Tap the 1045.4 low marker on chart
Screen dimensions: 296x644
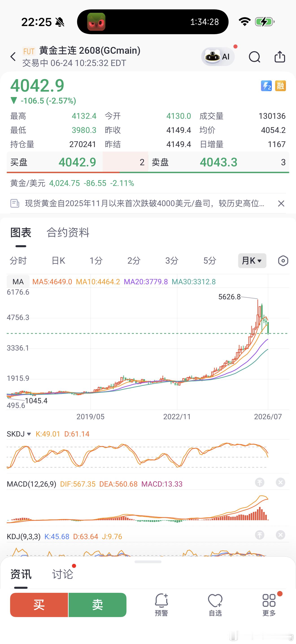coord(36,401)
